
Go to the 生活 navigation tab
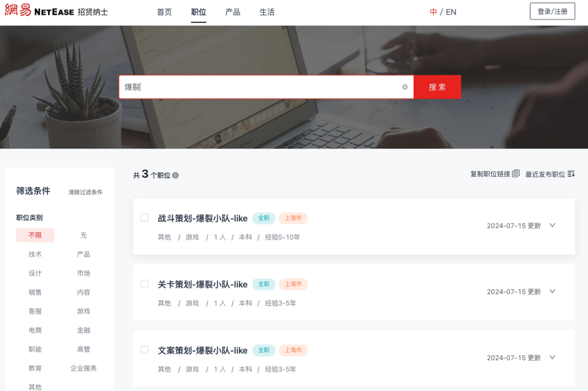coord(267,12)
